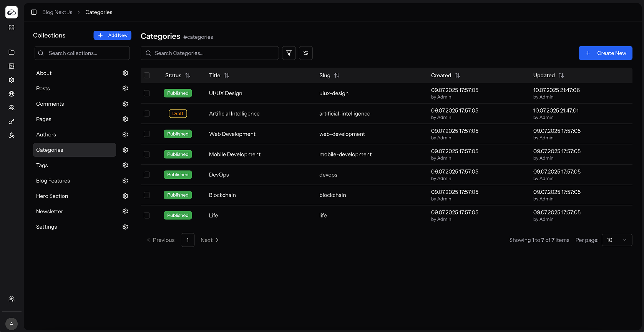
Task: Open gear settings for the Newsletter collection
Action: coord(125,211)
